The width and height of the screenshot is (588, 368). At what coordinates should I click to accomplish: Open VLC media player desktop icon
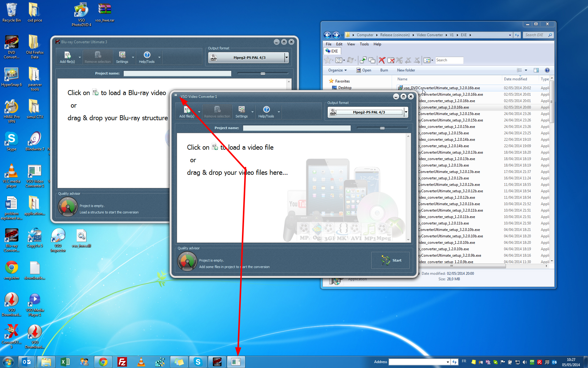tap(11, 176)
